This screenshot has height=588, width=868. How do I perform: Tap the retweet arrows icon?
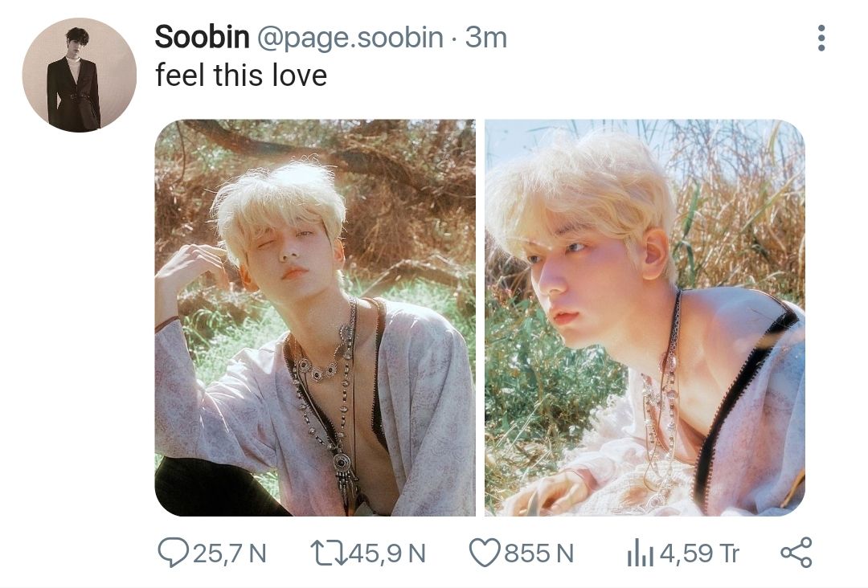point(325,553)
